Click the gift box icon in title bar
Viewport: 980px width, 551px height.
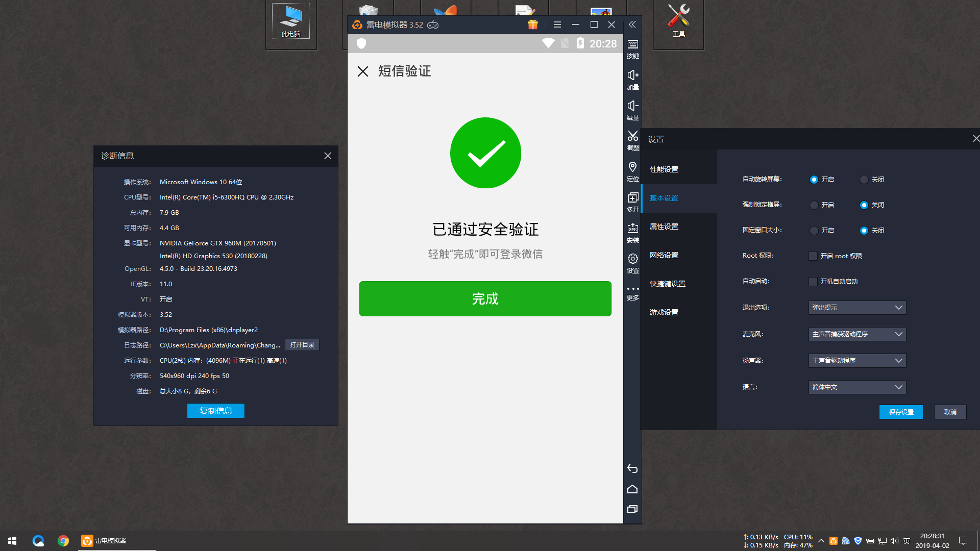[532, 24]
